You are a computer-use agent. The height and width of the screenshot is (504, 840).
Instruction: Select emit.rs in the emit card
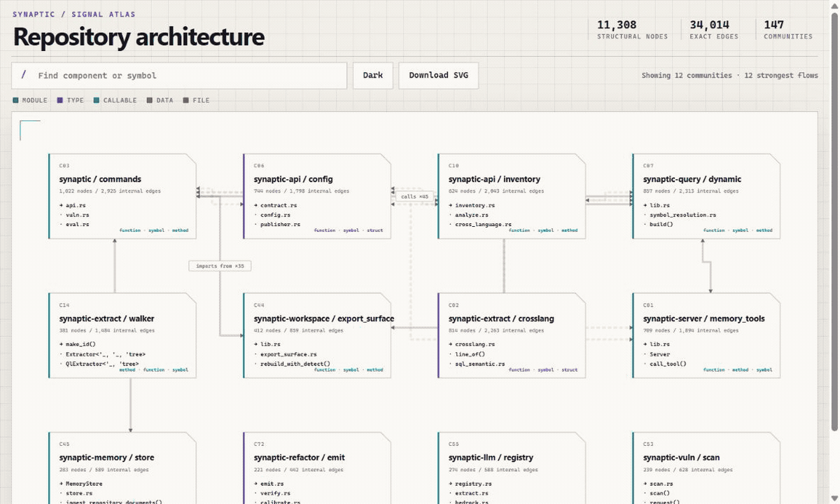pos(270,484)
